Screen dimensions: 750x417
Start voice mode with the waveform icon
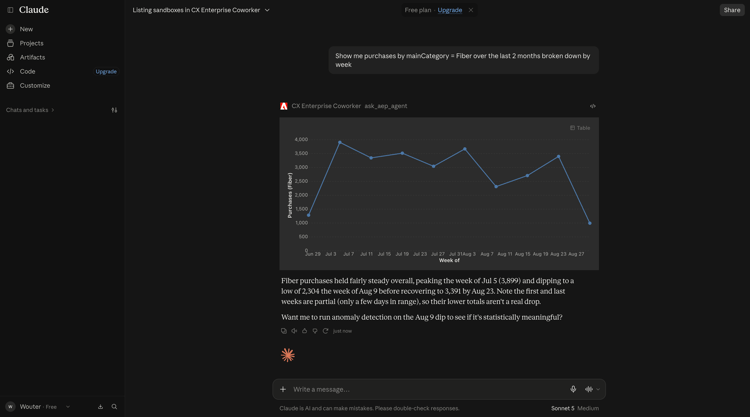pos(589,389)
